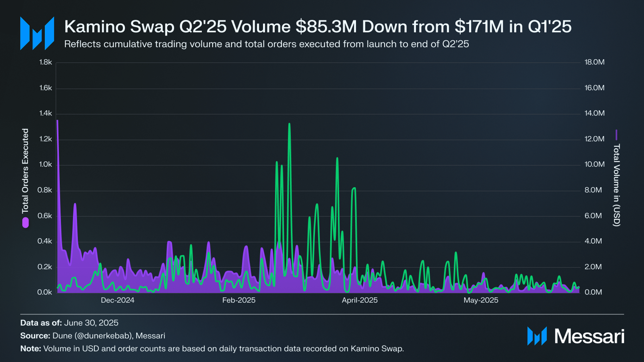Click the Messari wordmark in the footer
This screenshot has height=362, width=644.
[589, 336]
